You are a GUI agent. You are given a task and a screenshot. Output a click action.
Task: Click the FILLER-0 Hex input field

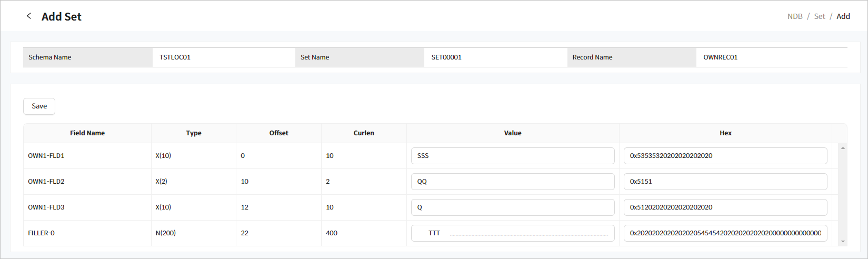click(725, 233)
